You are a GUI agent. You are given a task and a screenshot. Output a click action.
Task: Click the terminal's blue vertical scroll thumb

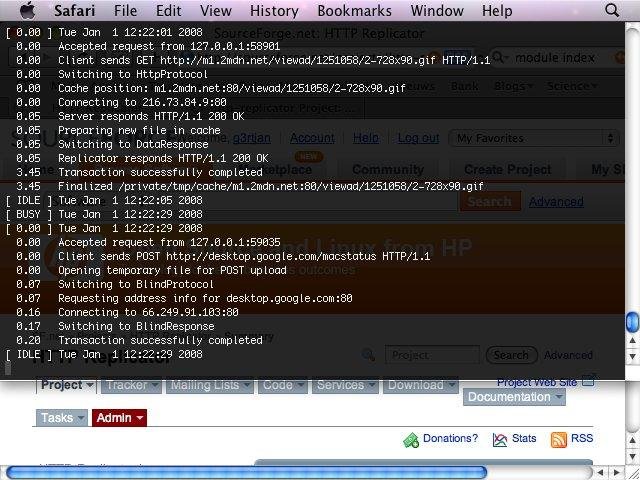[x=632, y=322]
